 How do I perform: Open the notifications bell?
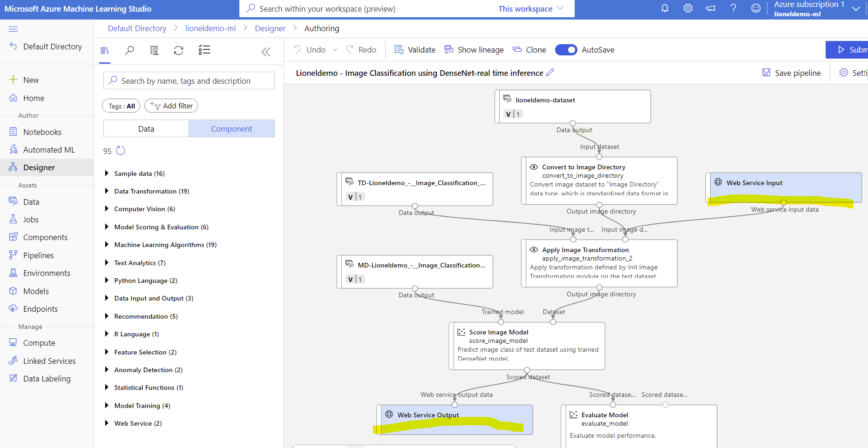tap(665, 8)
